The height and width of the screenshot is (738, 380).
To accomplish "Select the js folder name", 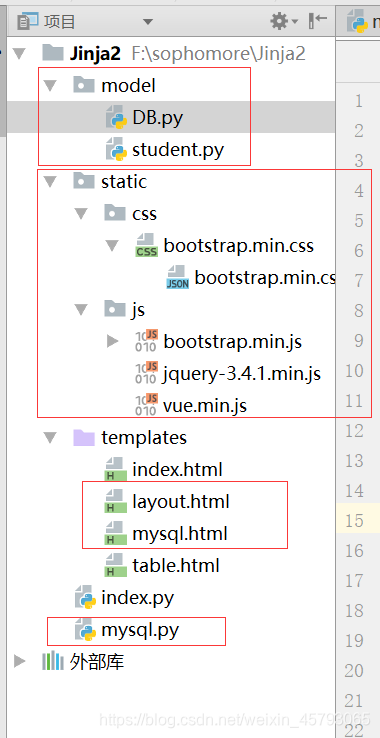I will click(x=138, y=310).
